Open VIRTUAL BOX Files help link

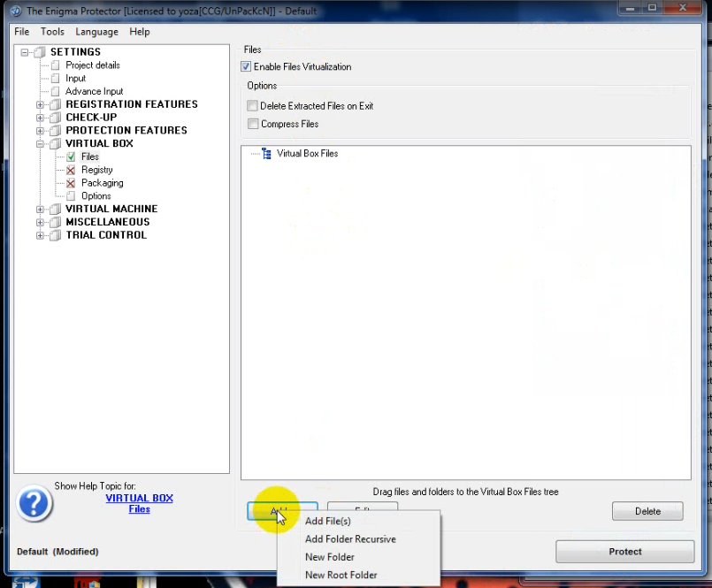[140, 503]
